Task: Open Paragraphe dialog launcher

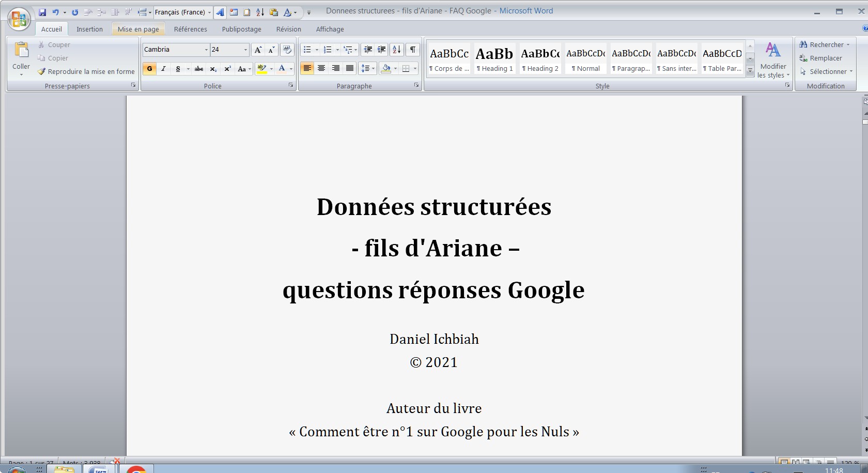Action: (x=416, y=85)
